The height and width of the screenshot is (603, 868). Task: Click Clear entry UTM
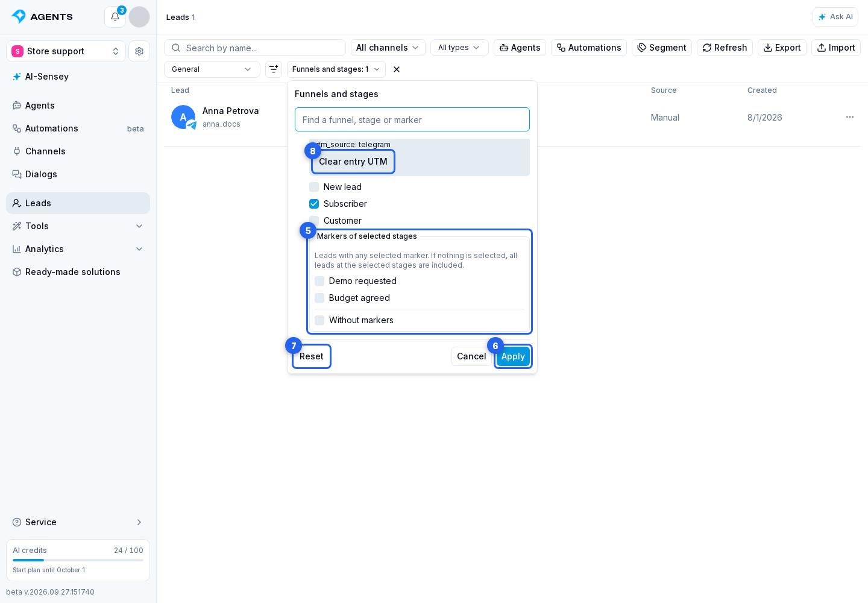pos(353,162)
